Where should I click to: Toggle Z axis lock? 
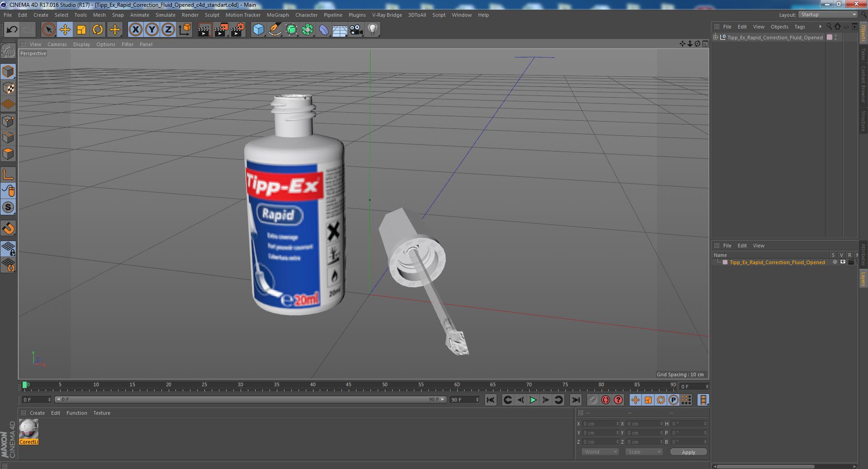(168, 30)
